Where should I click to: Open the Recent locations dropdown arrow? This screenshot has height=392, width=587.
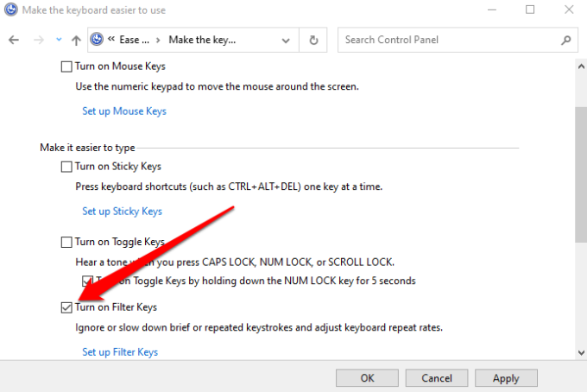click(58, 40)
